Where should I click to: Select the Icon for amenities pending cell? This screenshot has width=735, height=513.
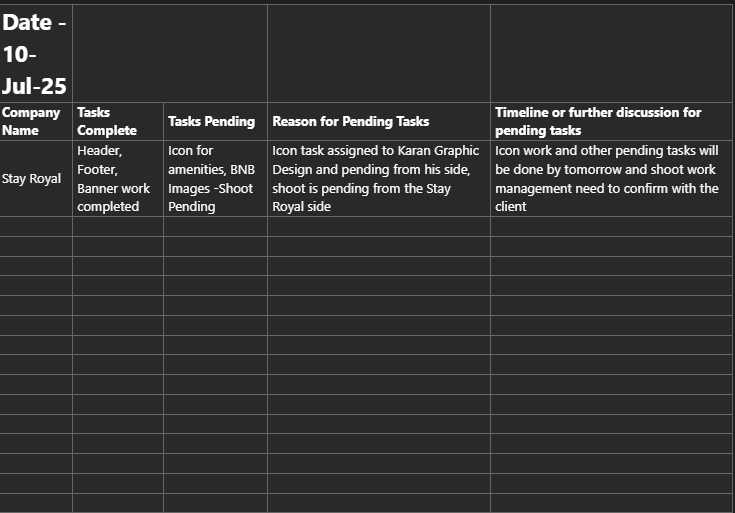[x=215, y=179]
